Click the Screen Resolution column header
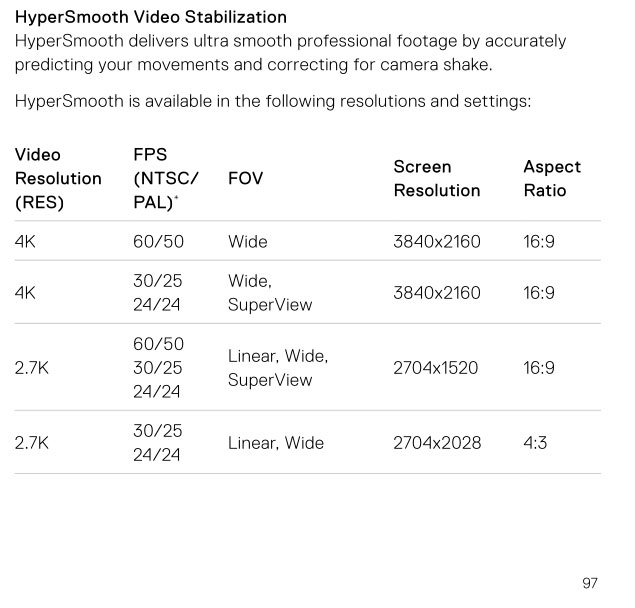635x608 pixels. [436, 179]
